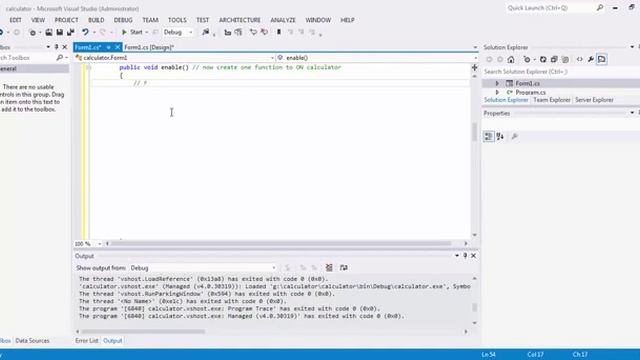Open the DEBUG menu
The image size is (640, 360).
123,20
